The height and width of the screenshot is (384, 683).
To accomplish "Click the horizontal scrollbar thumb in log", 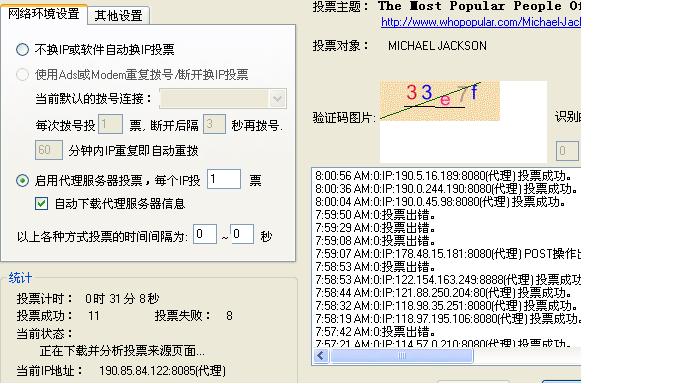I will pos(402,356).
